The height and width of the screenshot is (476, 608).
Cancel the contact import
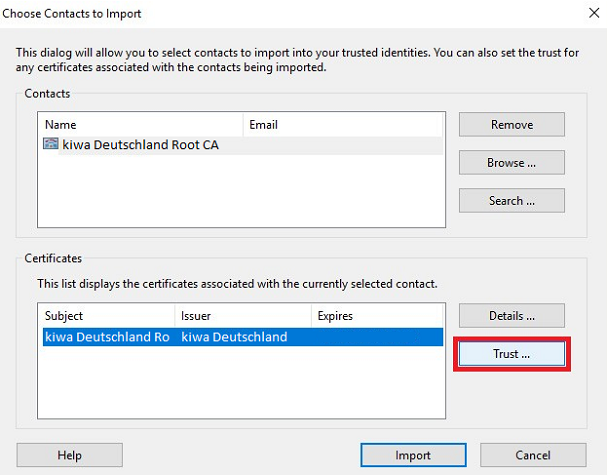[533, 455]
